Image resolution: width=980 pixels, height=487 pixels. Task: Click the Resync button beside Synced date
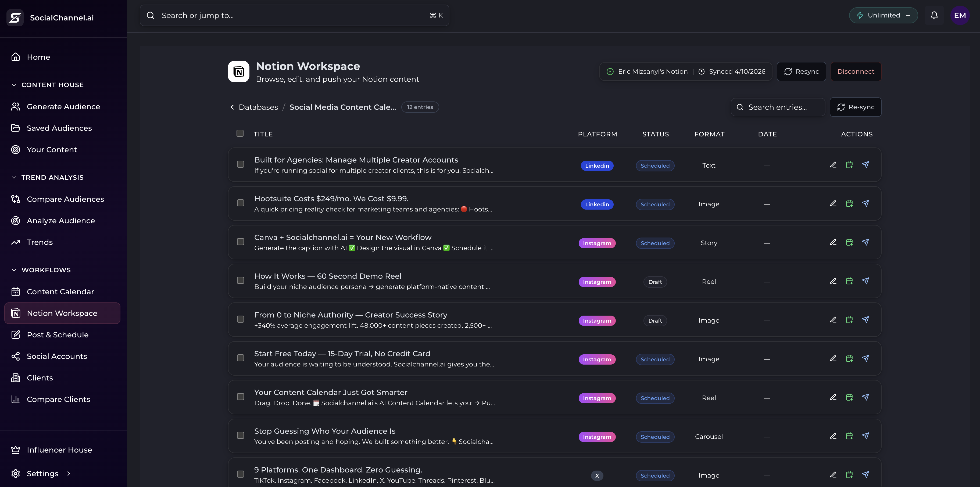[x=801, y=72]
